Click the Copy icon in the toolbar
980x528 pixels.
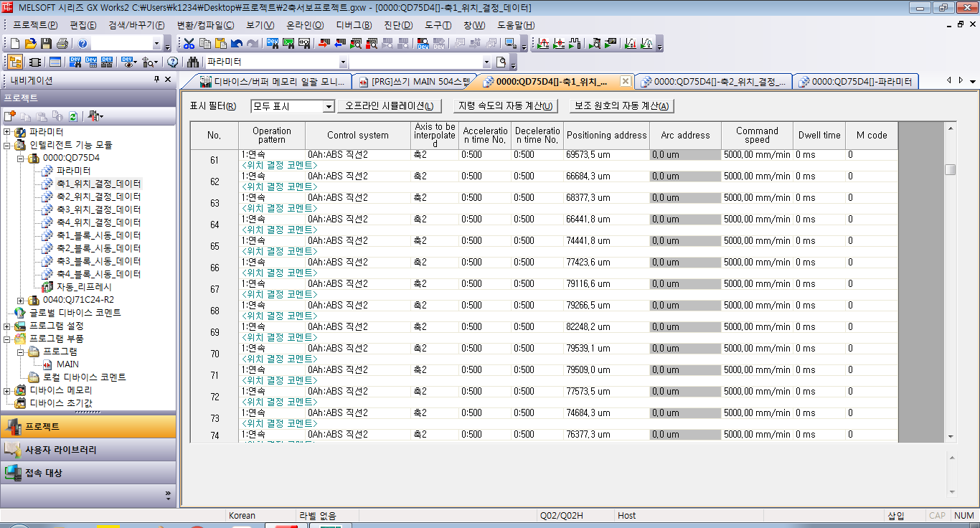pyautogui.click(x=204, y=44)
